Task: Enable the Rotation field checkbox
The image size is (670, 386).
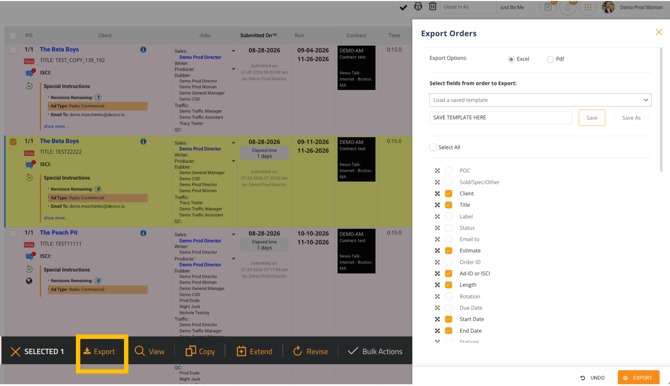Action: 448,296
